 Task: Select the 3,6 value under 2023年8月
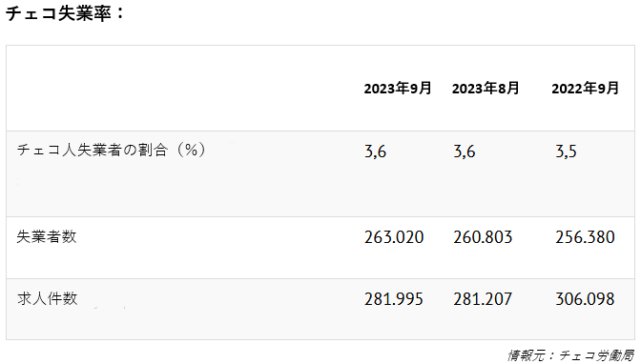(x=464, y=152)
